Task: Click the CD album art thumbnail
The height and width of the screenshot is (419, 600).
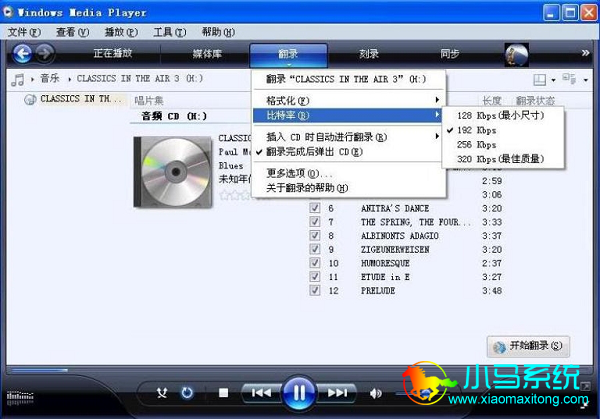Action: tap(173, 172)
